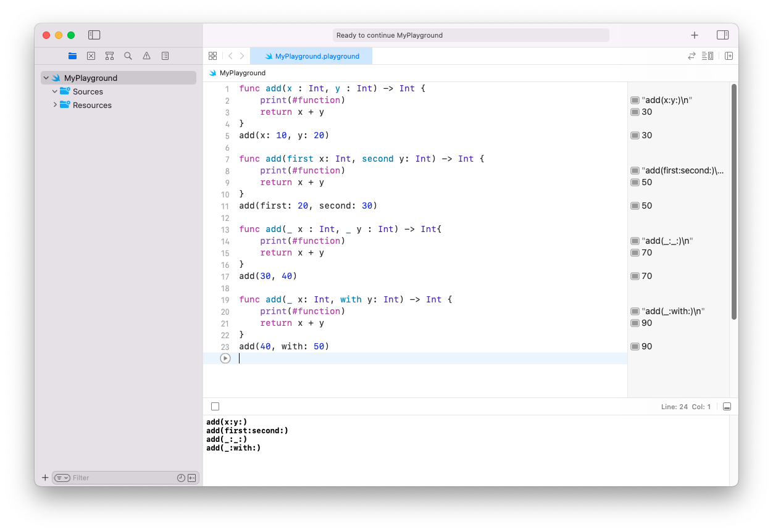Open the filter options dropdown
This screenshot has height=532, width=773.
(62, 478)
